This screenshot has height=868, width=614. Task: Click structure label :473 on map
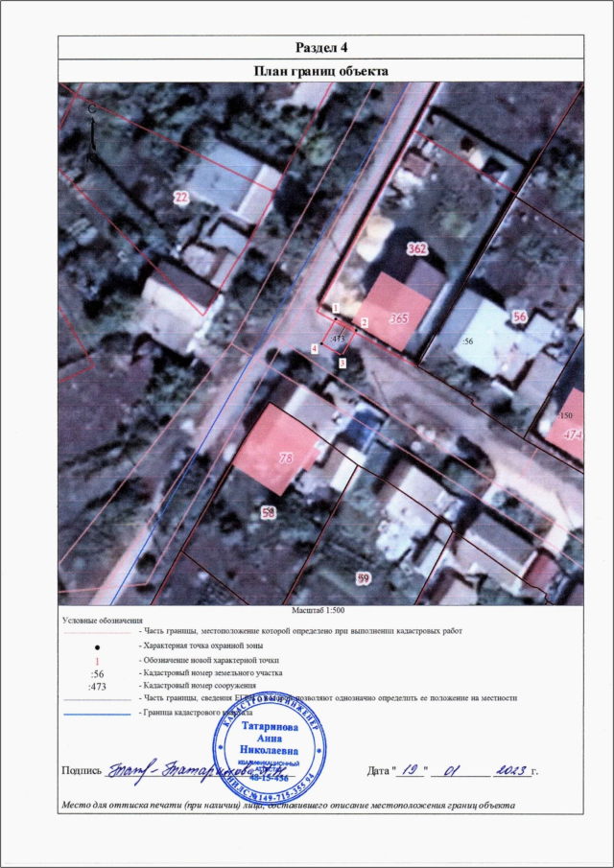[x=337, y=339]
